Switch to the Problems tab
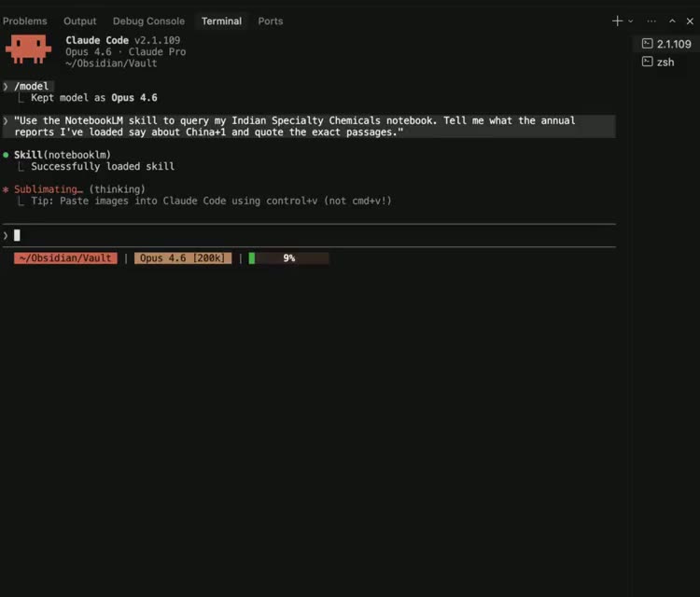The height and width of the screenshot is (597, 700). click(24, 21)
